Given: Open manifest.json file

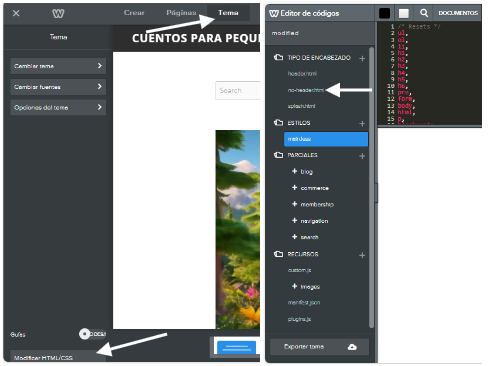Looking at the screenshot, I should coord(304,303).
